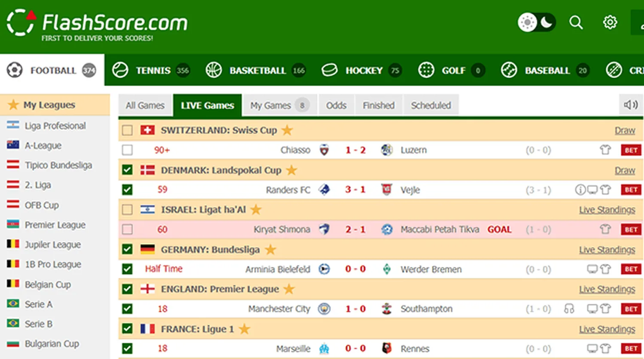Viewport: 644px width, 359px height.
Task: Select the Basketball sport tab
Action: (x=255, y=70)
